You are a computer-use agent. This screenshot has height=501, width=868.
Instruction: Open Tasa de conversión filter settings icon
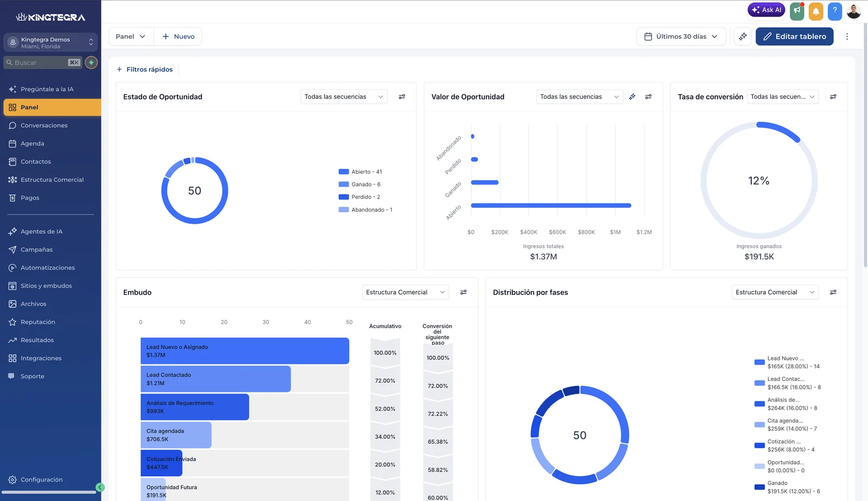click(x=833, y=97)
